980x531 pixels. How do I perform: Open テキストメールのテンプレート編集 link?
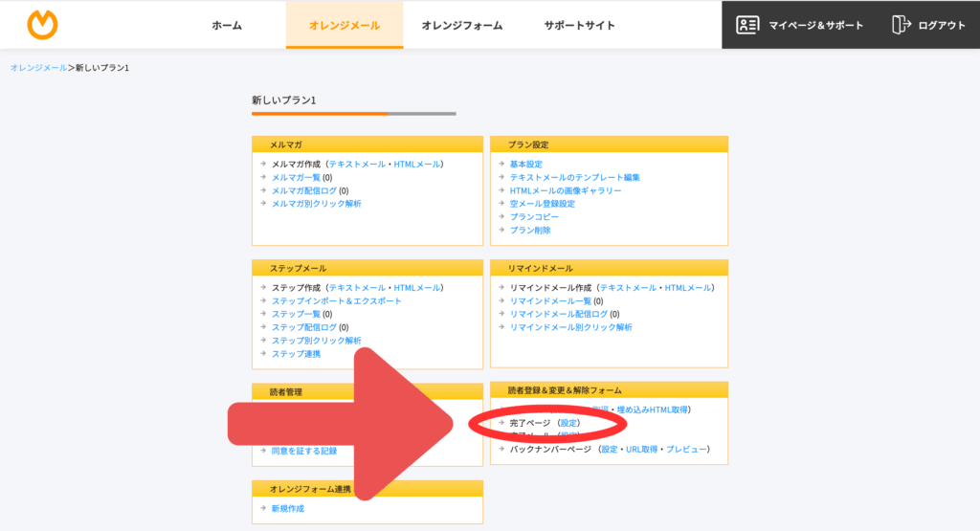[x=574, y=177]
